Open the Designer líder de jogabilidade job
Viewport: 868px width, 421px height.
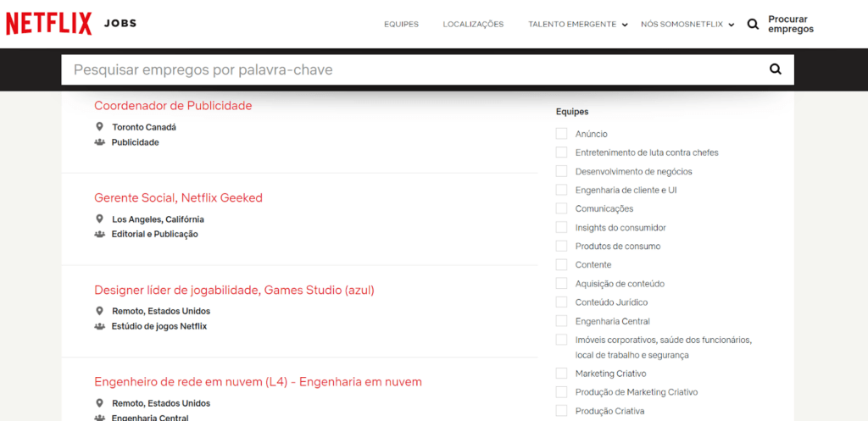(x=234, y=290)
